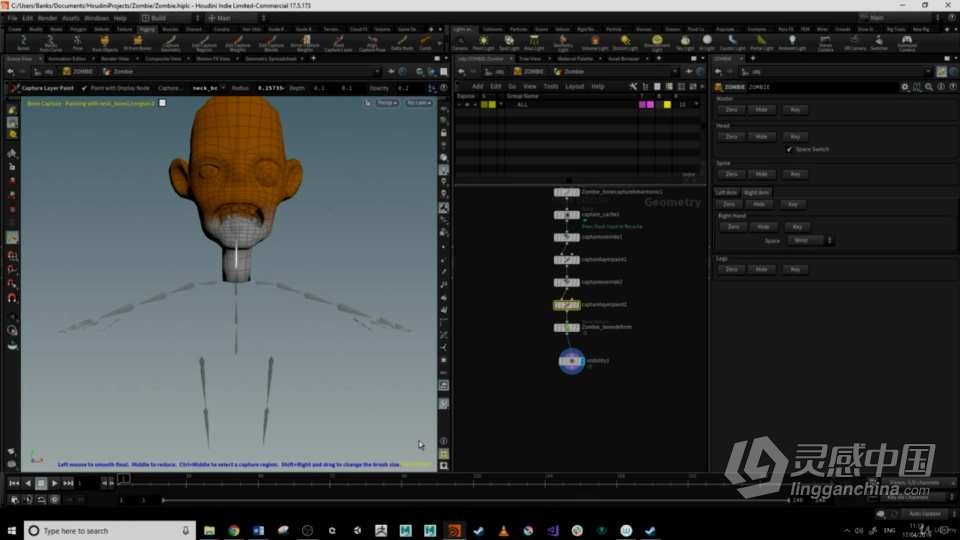The width and height of the screenshot is (960, 540).
Task: Open Layout menu in network editor
Action: pos(574,86)
